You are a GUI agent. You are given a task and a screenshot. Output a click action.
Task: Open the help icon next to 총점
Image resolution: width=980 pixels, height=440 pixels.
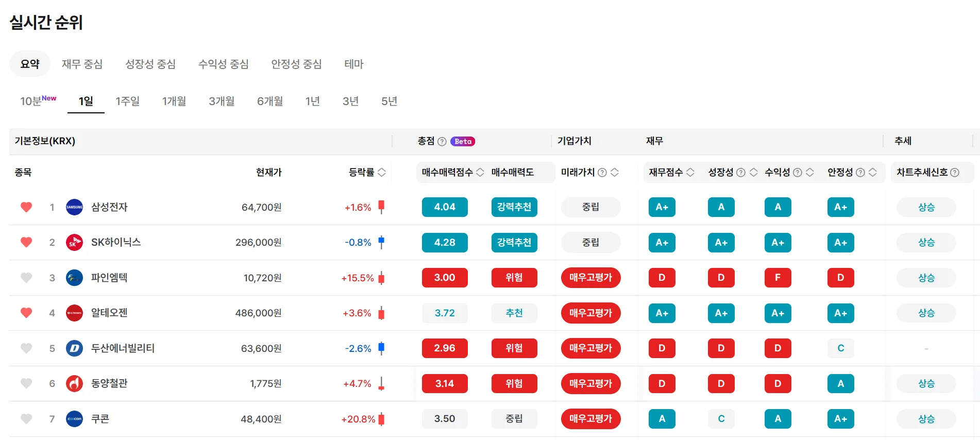442,142
